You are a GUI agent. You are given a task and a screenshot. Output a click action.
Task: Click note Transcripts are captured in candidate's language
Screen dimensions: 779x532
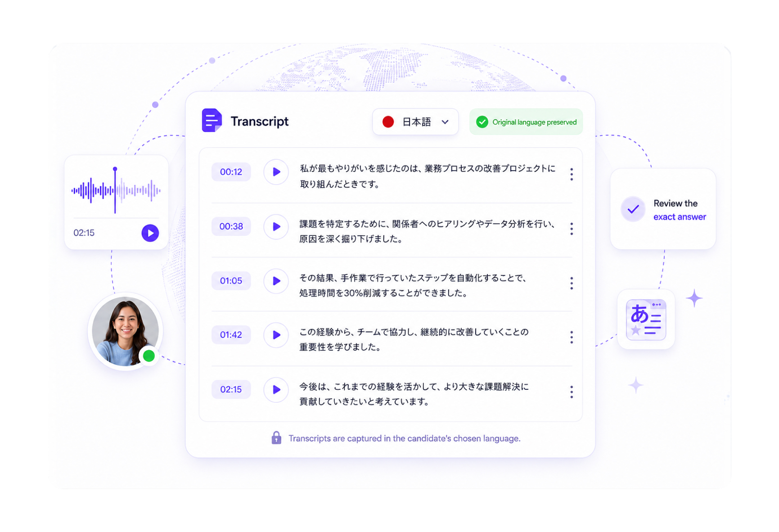coord(404,438)
